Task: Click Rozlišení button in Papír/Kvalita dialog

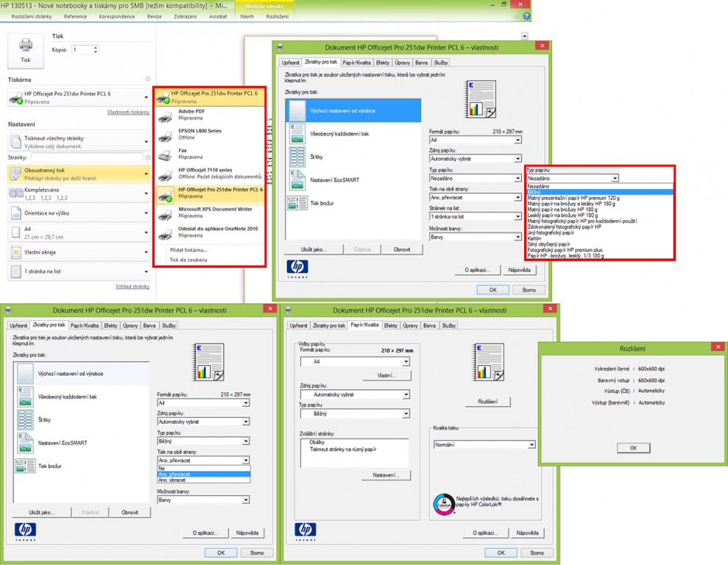Action: (x=487, y=402)
